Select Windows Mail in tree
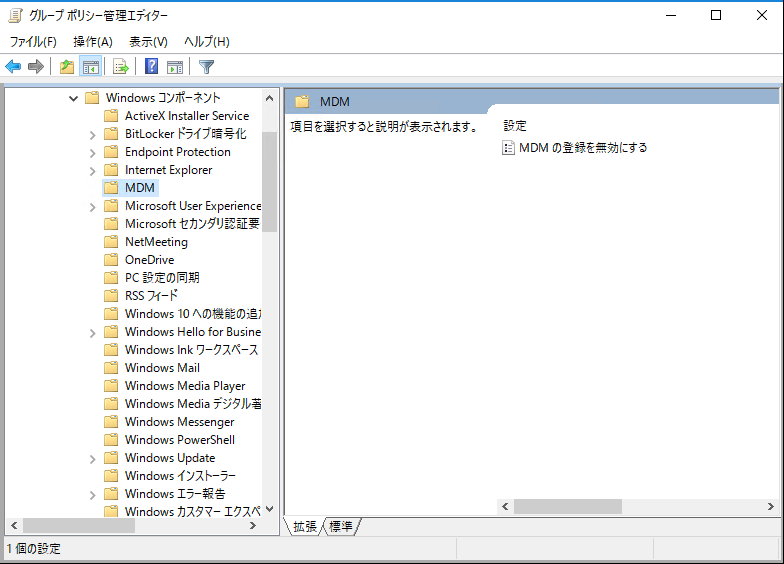 [x=162, y=368]
